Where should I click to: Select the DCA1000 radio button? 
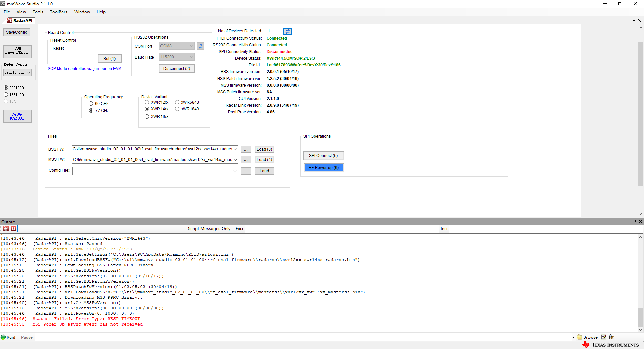pos(6,88)
